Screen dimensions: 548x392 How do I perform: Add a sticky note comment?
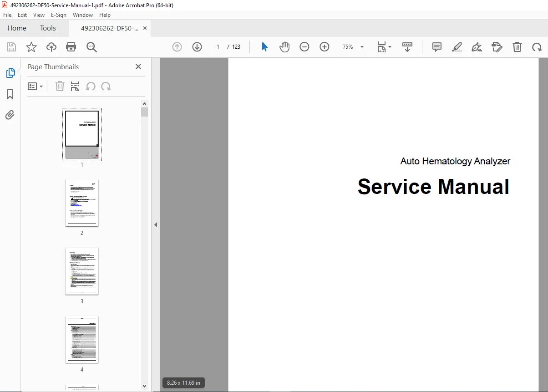pos(437,47)
